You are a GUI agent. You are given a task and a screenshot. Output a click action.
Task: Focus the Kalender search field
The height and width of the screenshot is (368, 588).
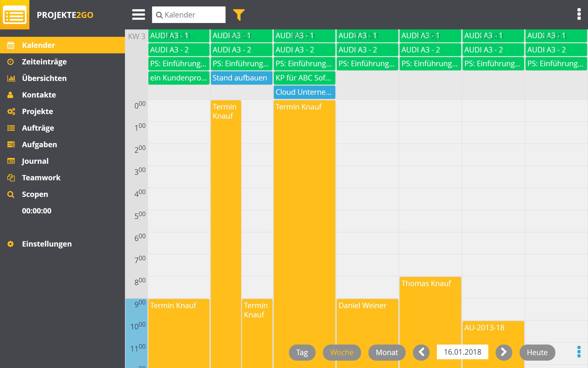coord(189,15)
